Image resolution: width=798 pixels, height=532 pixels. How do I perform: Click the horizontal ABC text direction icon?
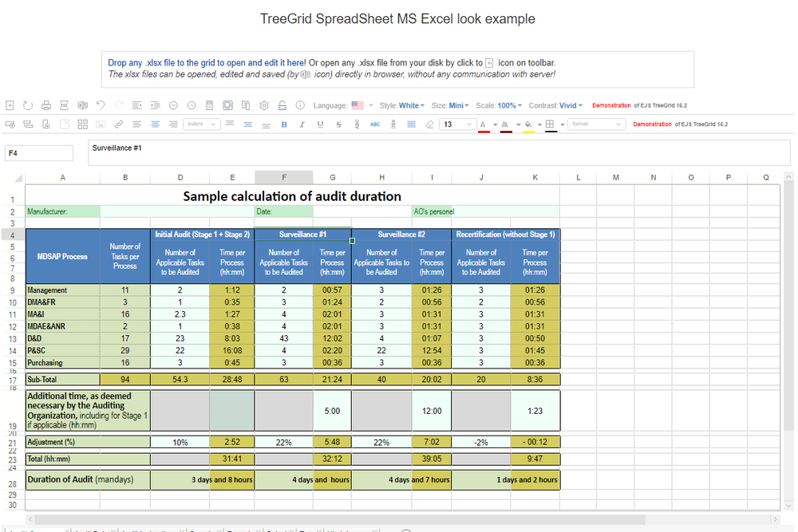pyautogui.click(x=375, y=124)
